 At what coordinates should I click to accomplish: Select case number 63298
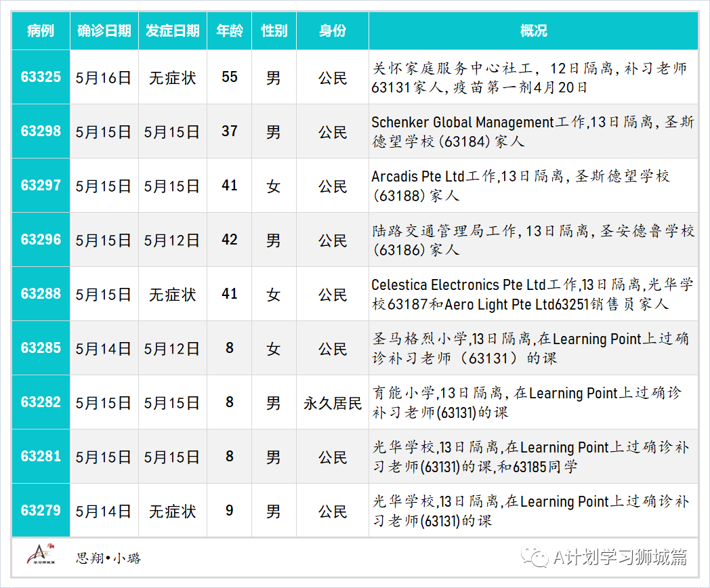tap(41, 131)
